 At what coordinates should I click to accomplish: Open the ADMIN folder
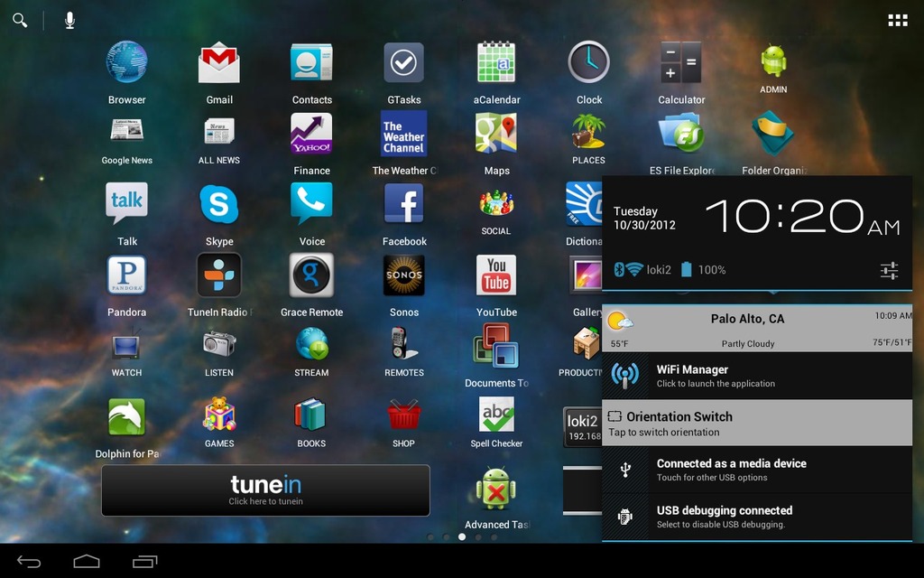click(773, 61)
